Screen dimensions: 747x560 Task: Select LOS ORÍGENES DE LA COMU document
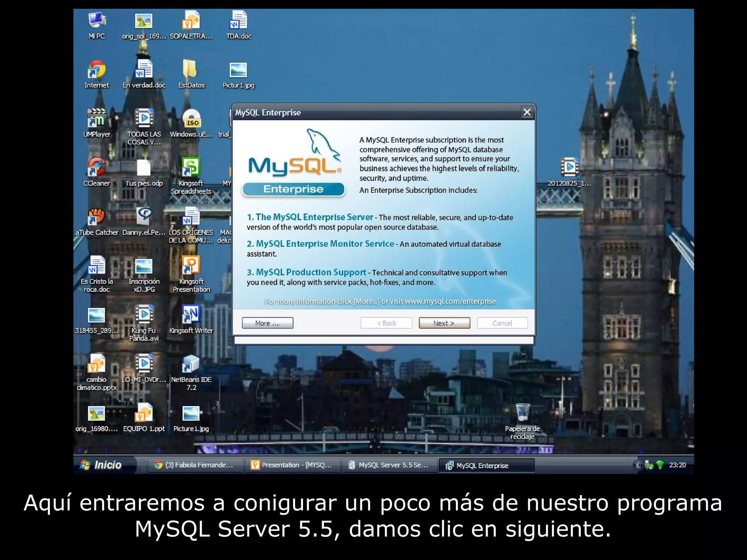191,225
